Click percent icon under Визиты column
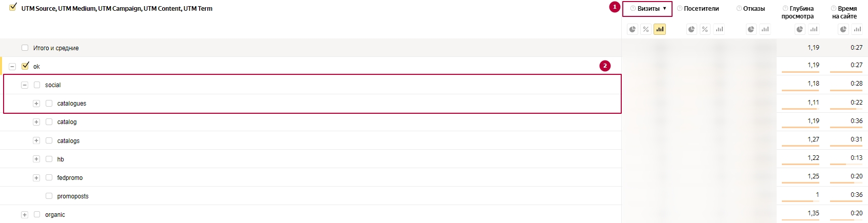Screen dimensions: 868x223 point(646,29)
